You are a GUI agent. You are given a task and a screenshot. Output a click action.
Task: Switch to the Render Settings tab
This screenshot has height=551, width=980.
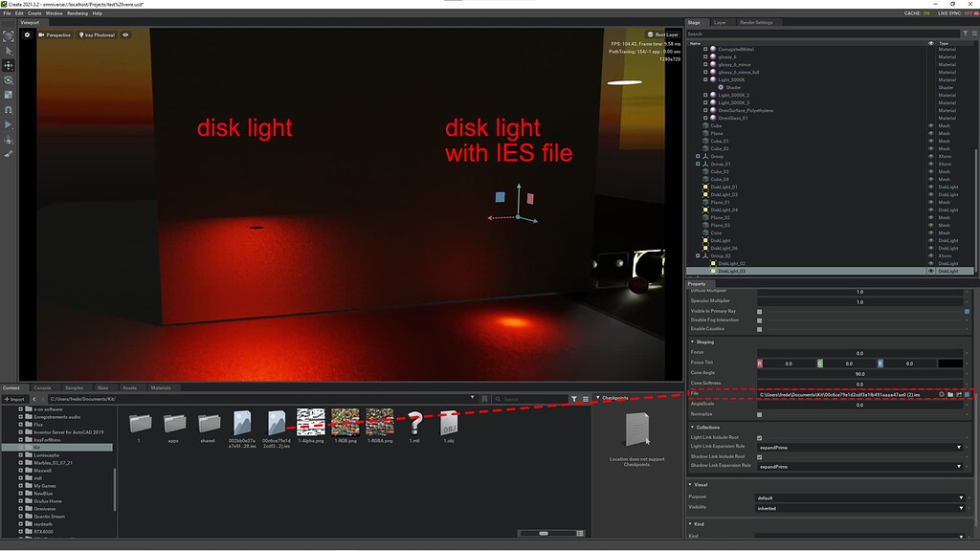coord(756,22)
